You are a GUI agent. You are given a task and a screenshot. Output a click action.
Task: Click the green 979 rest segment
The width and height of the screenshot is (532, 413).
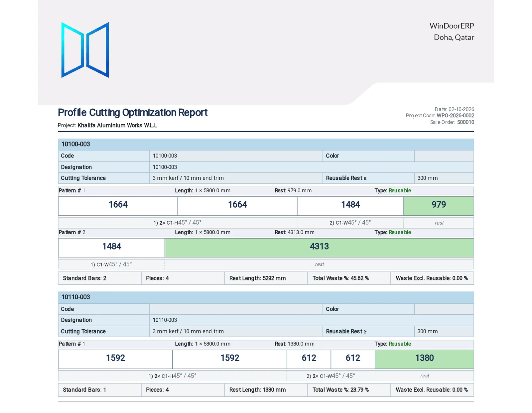pyautogui.click(x=439, y=206)
